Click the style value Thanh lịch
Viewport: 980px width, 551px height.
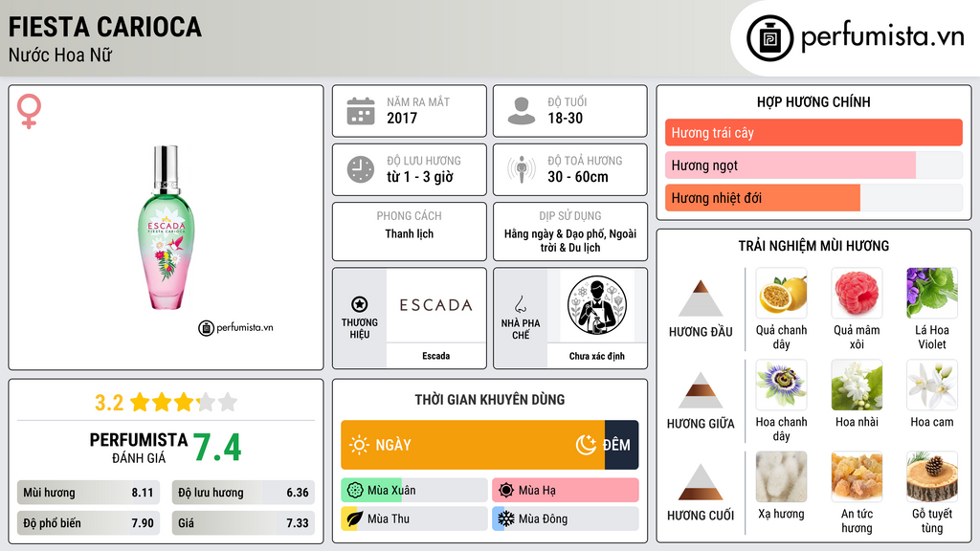point(410,233)
